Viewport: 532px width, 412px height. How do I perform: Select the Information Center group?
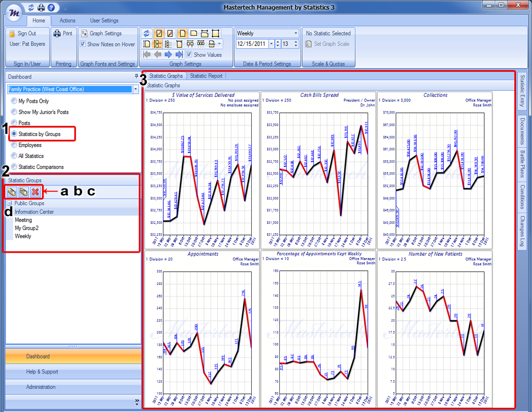click(x=34, y=212)
